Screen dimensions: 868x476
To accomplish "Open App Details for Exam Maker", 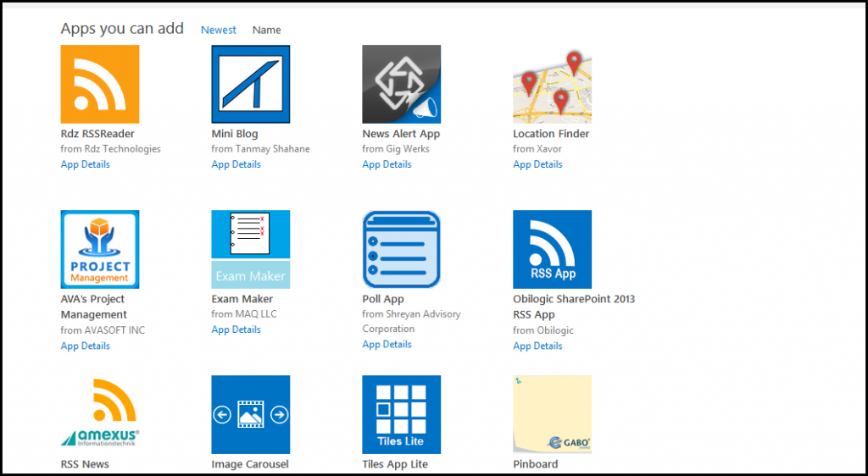I will pos(236,329).
